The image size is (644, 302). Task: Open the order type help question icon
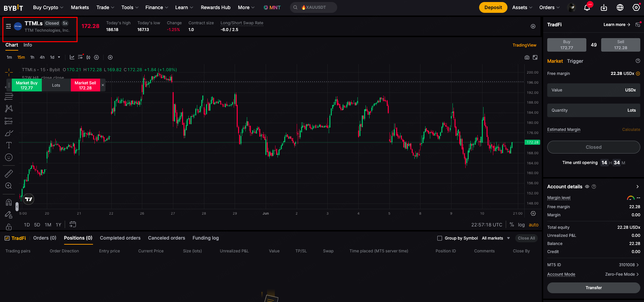point(638,61)
